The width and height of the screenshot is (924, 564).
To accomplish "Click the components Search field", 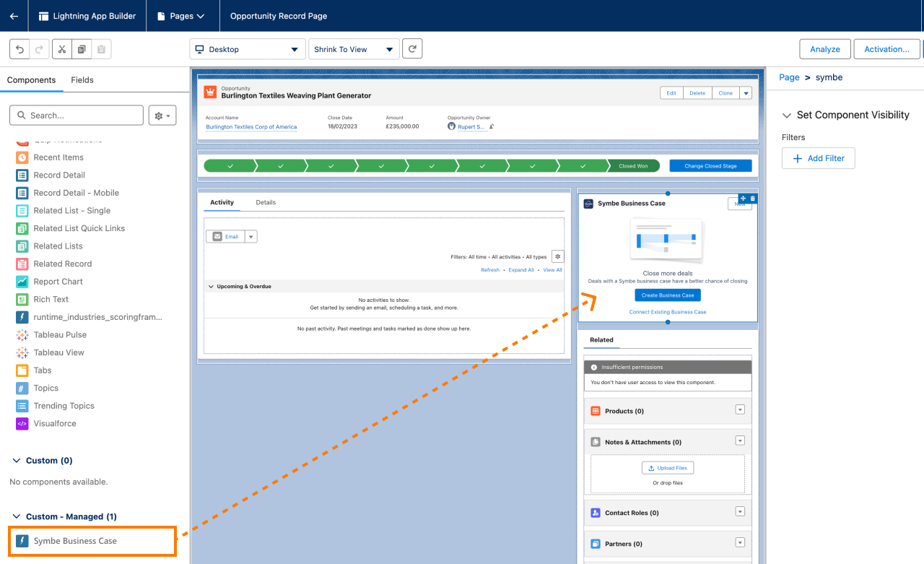I will 77,116.
